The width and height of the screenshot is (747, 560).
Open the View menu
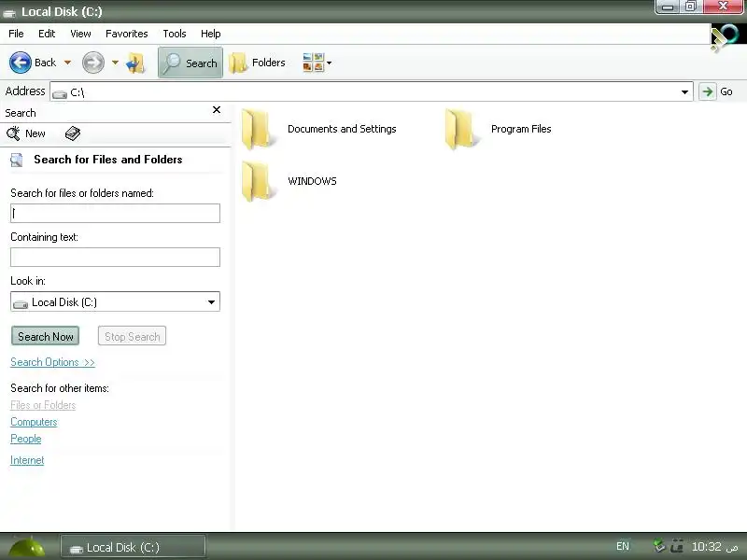(80, 34)
